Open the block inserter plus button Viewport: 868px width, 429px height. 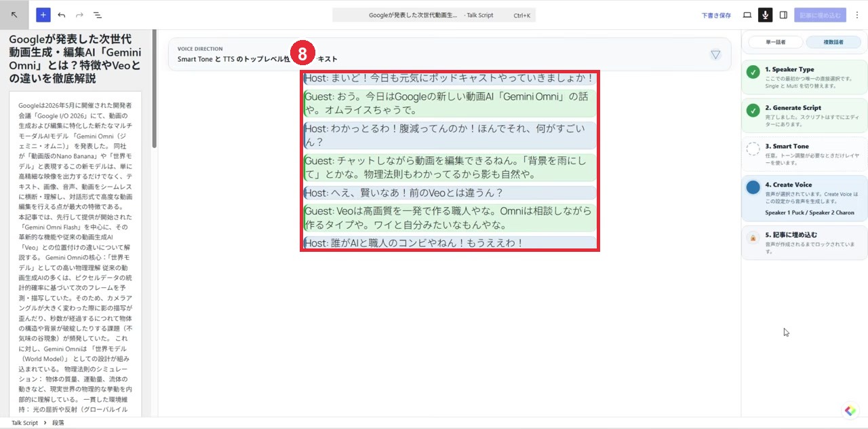coord(43,14)
